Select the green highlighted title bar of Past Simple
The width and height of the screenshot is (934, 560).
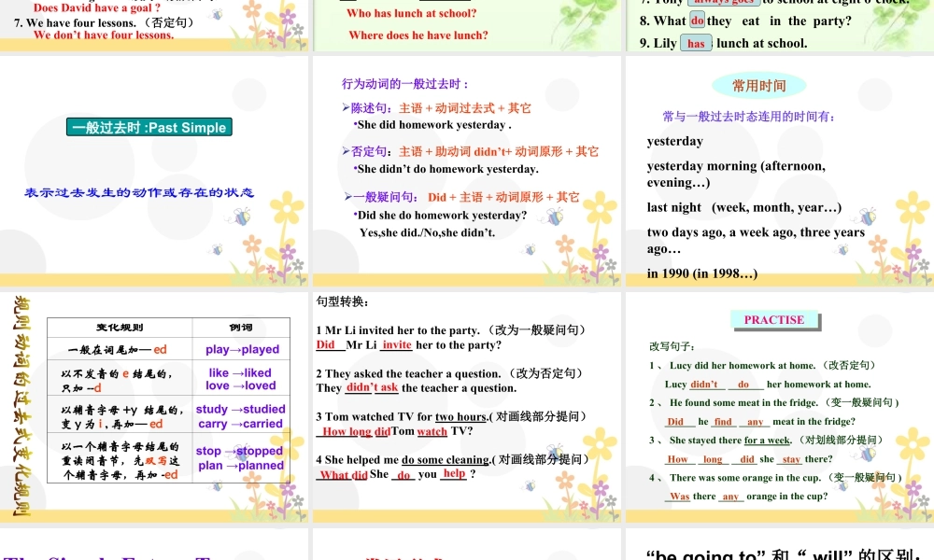click(x=149, y=127)
